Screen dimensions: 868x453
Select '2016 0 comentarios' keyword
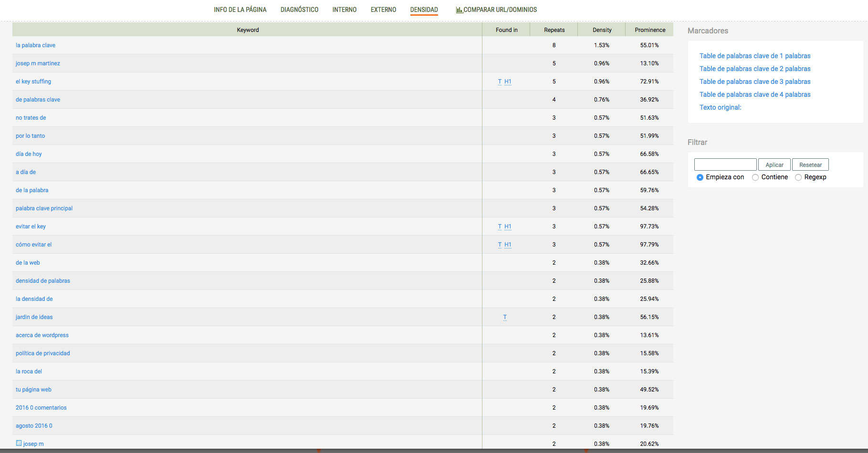41,408
